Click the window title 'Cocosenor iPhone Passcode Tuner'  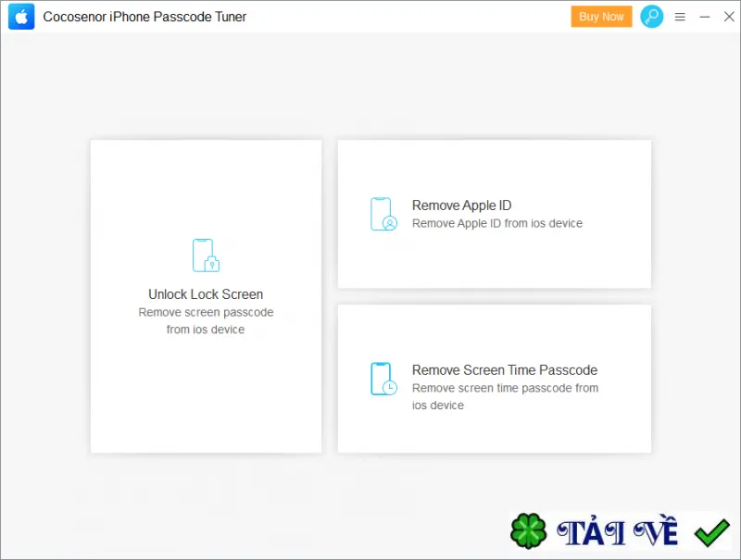144,17
